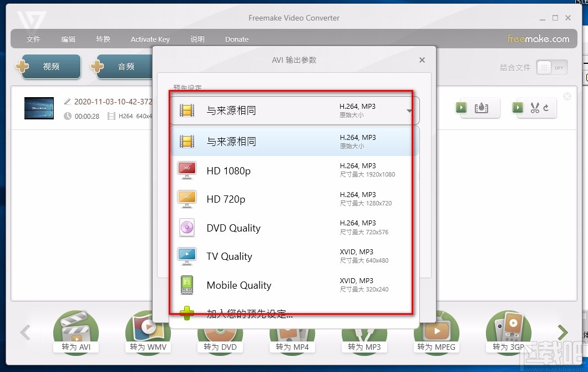This screenshot has height=372, width=588.
Task: Select the 转为 AVI conversion preset icon
Action: pos(75,332)
